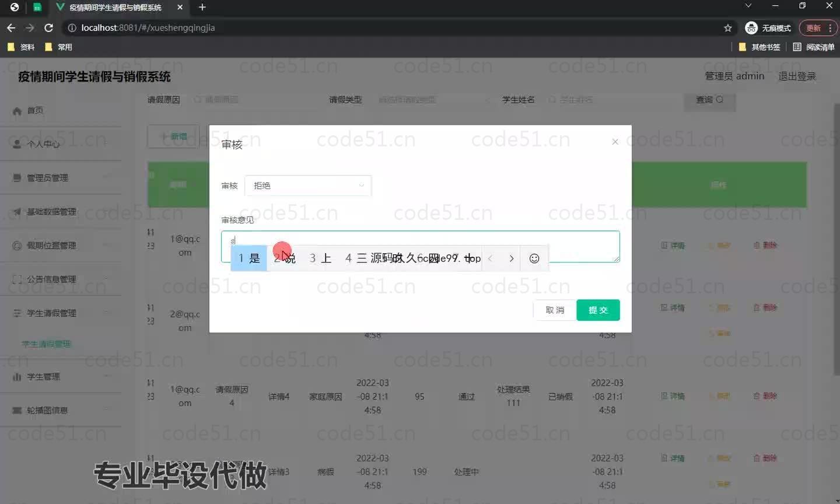The width and height of the screenshot is (840, 504).
Task: Open the 审核 status dropdown showing 拒绝
Action: click(x=308, y=185)
